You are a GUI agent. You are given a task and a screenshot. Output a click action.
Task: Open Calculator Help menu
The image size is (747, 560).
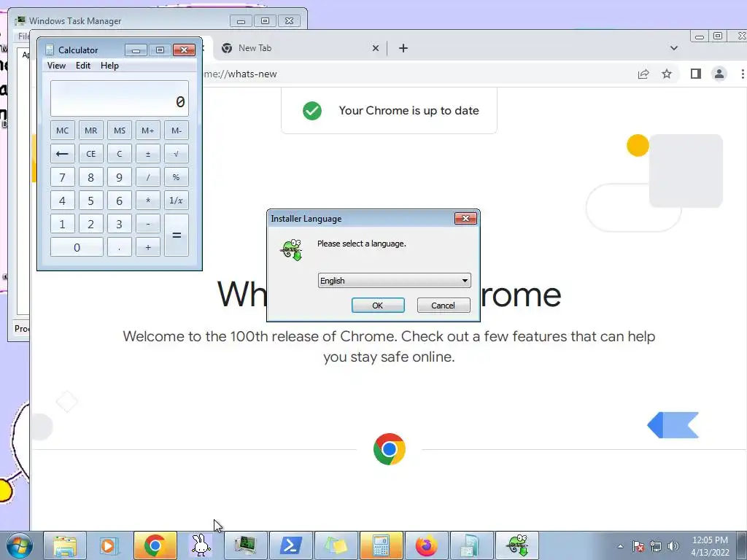click(109, 66)
